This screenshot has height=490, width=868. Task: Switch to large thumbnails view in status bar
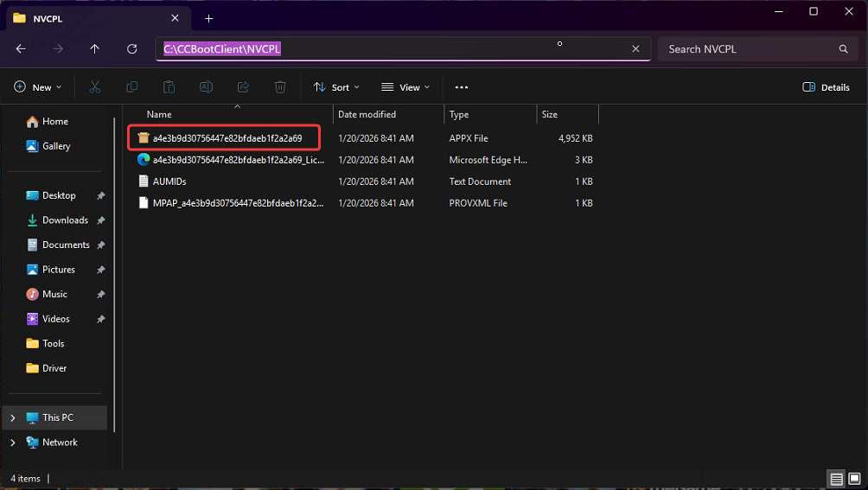pos(853,479)
